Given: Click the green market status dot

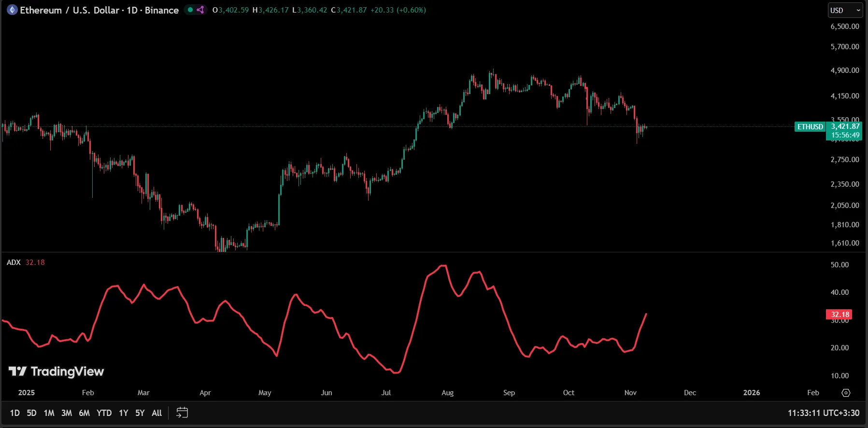Looking at the screenshot, I should point(190,10).
